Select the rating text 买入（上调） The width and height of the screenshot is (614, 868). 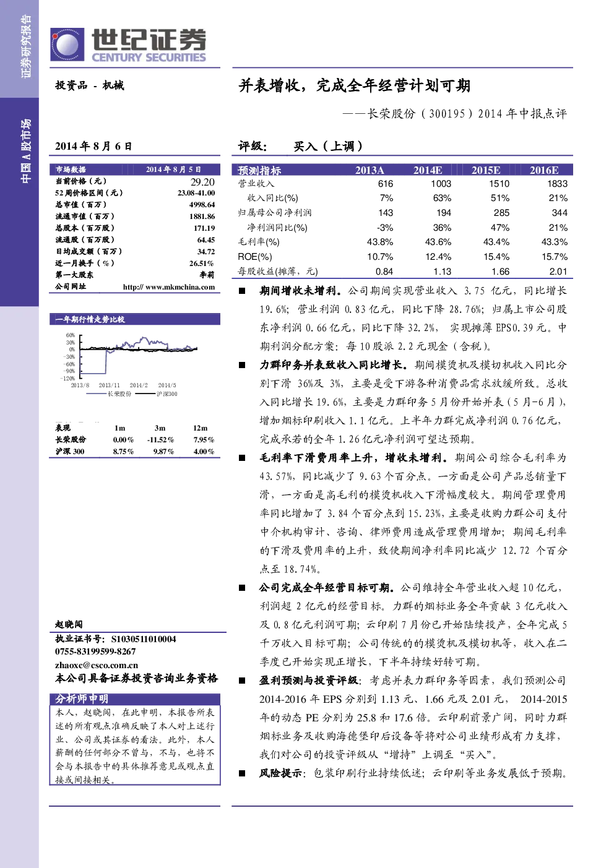pyautogui.click(x=327, y=146)
